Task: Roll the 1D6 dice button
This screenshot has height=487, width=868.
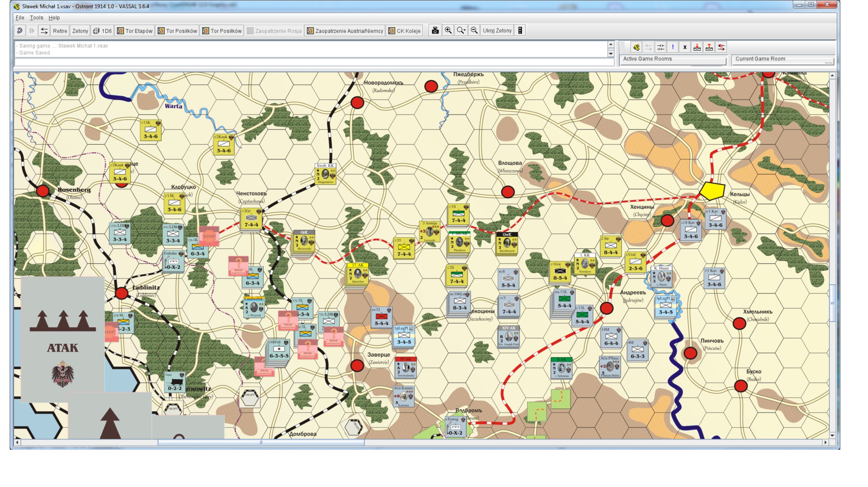Action: coord(103,31)
